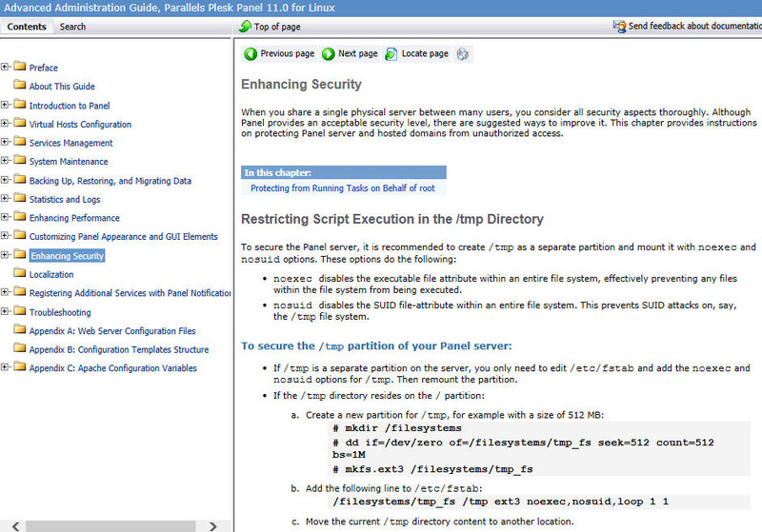Click the Locate page icon
The height and width of the screenshot is (532, 762).
pyautogui.click(x=391, y=54)
